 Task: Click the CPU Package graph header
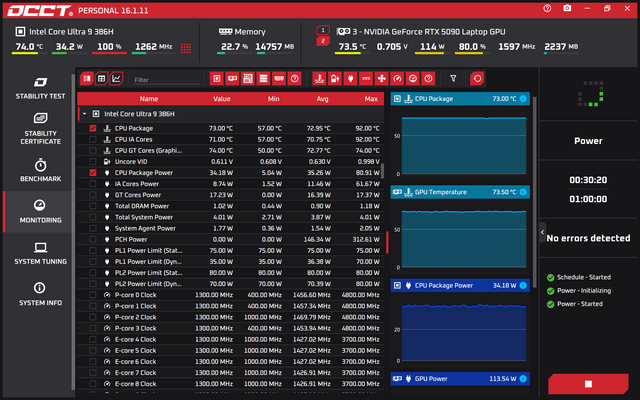460,99
